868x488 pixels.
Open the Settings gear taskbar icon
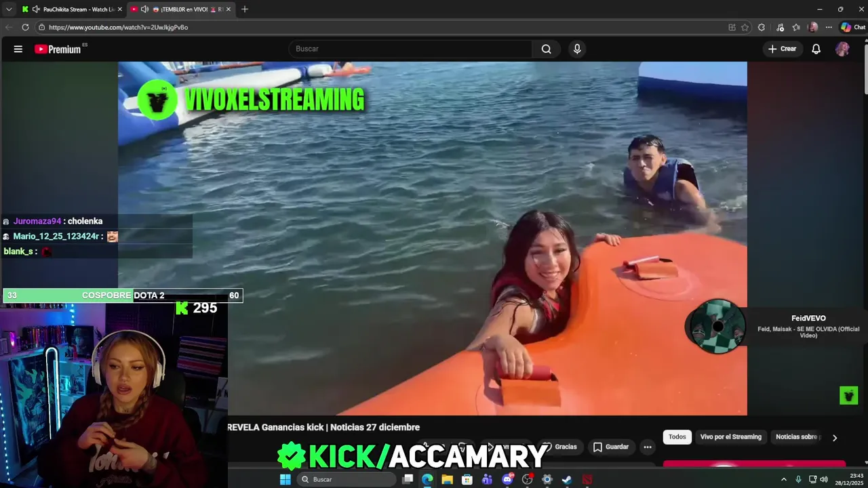coord(547,479)
